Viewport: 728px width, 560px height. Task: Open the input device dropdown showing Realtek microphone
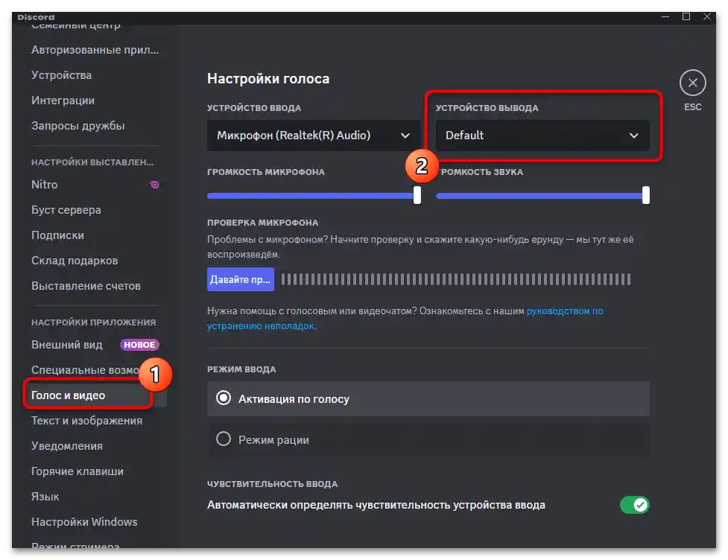pos(313,135)
